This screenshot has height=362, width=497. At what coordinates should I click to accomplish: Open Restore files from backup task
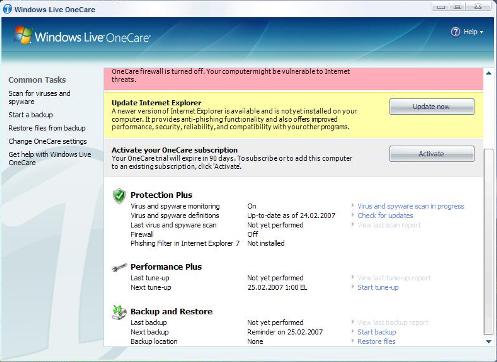click(47, 128)
